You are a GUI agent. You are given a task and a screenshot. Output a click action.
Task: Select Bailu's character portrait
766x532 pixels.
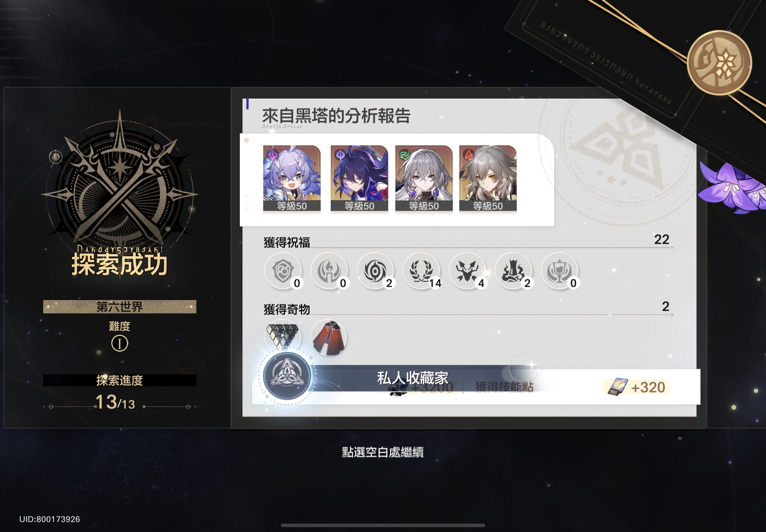[292, 178]
